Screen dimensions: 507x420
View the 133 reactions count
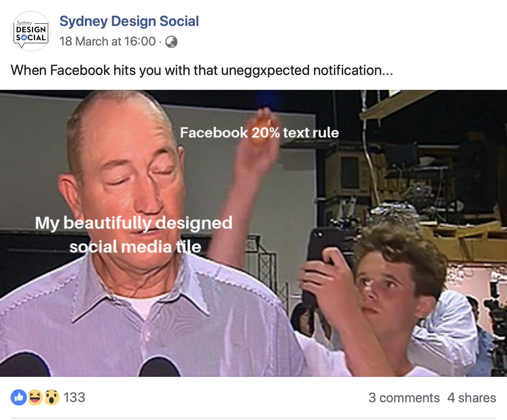click(74, 398)
